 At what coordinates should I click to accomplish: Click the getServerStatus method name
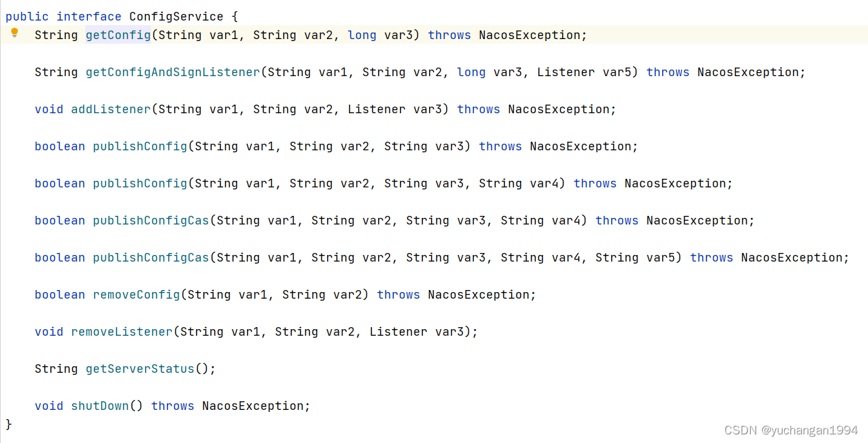[140, 369]
